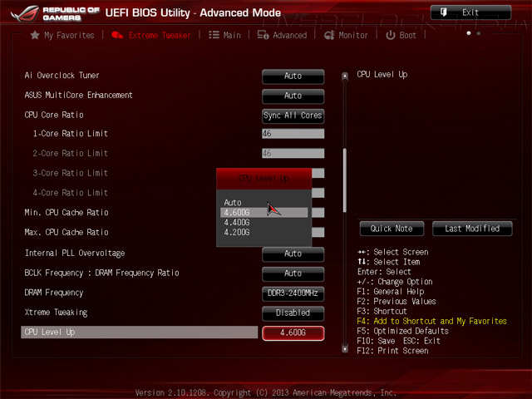Select the Min. CPU Cache Ratio label

click(x=66, y=213)
